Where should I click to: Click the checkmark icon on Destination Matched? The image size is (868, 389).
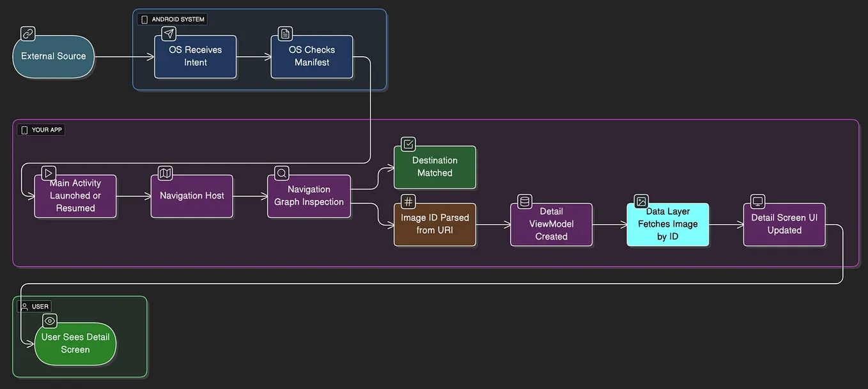pos(407,144)
